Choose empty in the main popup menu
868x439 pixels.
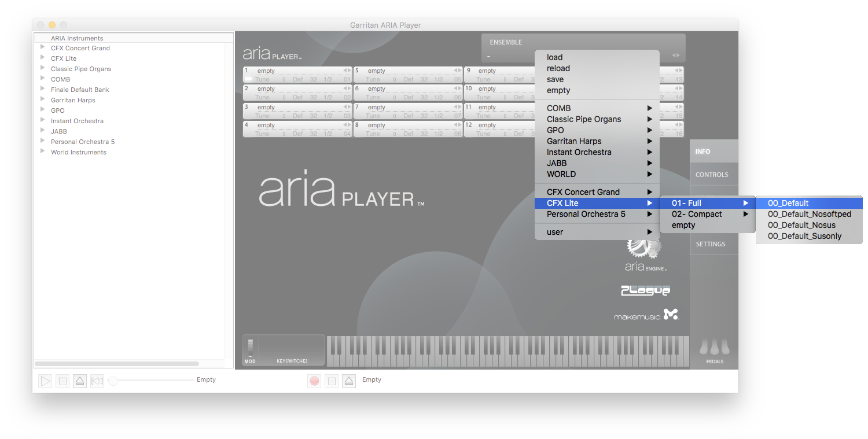pyautogui.click(x=597, y=90)
